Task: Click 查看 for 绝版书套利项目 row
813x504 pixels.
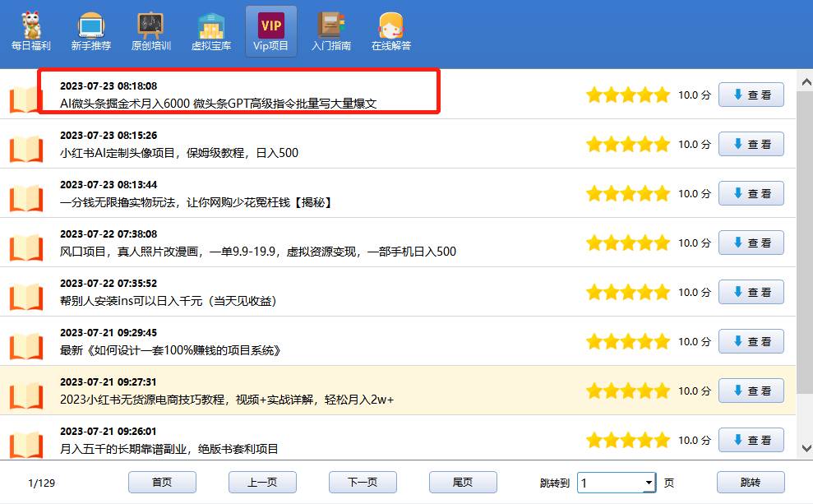Action: click(x=751, y=440)
